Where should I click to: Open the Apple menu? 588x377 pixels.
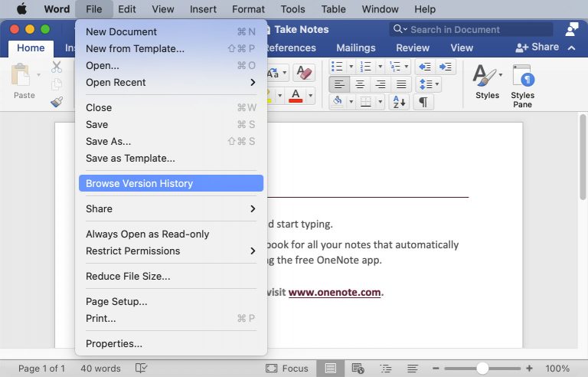(x=21, y=9)
